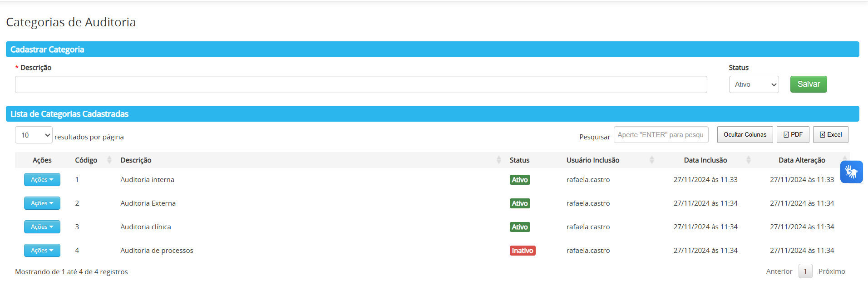Image resolution: width=868 pixels, height=281 pixels.
Task: Sort table by Descrição column arrows
Action: coord(498,160)
